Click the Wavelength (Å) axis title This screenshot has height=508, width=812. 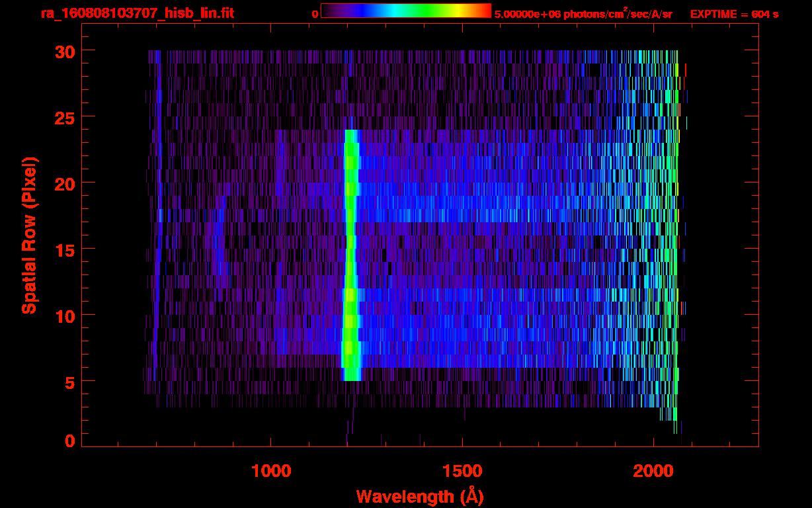(x=420, y=496)
